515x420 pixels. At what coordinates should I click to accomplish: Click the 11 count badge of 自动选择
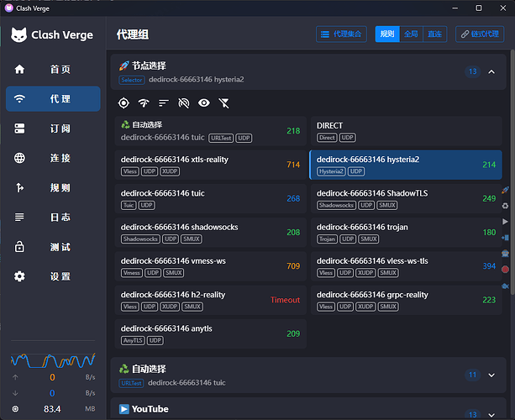tap(473, 375)
